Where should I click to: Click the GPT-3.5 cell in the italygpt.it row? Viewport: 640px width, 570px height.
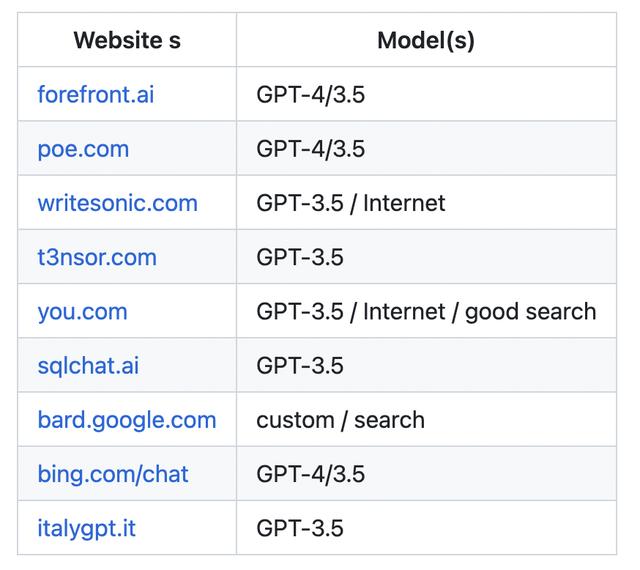pos(299,527)
